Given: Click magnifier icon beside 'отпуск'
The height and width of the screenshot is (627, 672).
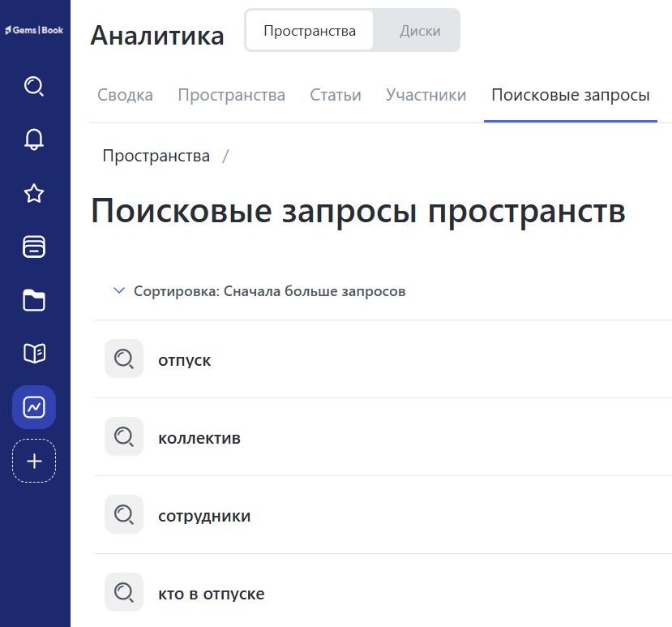Looking at the screenshot, I should pos(124,359).
